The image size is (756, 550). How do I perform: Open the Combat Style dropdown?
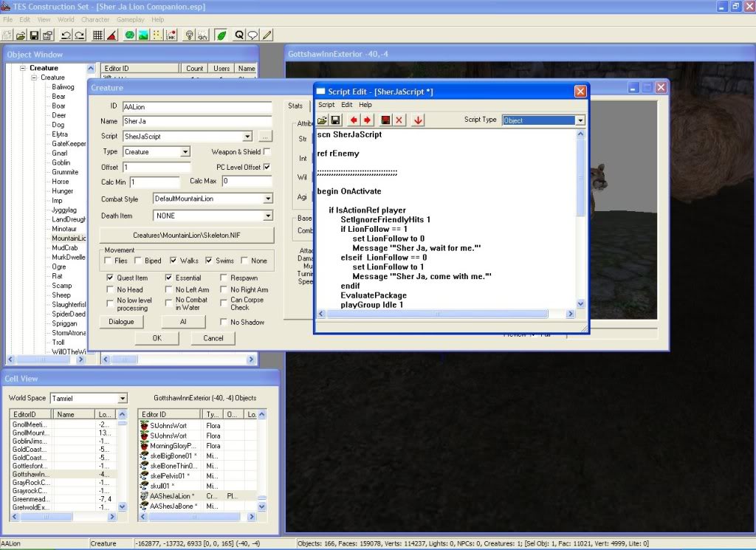click(x=268, y=199)
